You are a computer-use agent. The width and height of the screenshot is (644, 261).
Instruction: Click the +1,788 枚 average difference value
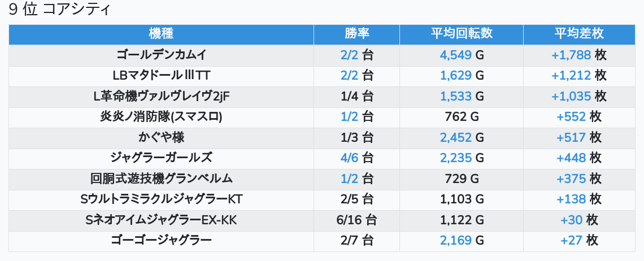coord(579,55)
